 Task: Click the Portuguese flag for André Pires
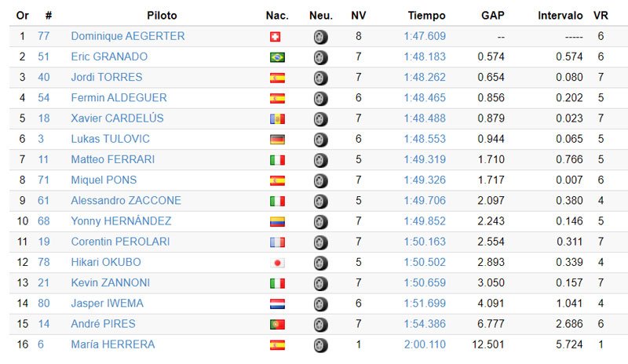(x=277, y=324)
